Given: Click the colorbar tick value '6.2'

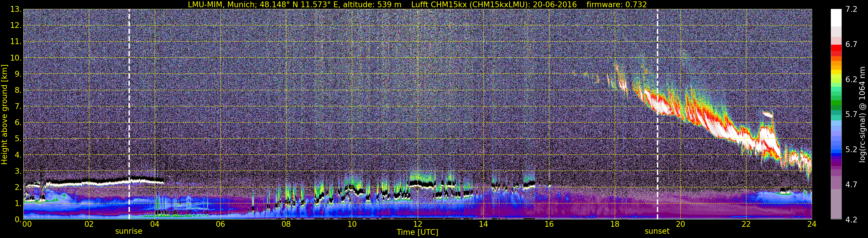Looking at the screenshot, I should tap(851, 80).
